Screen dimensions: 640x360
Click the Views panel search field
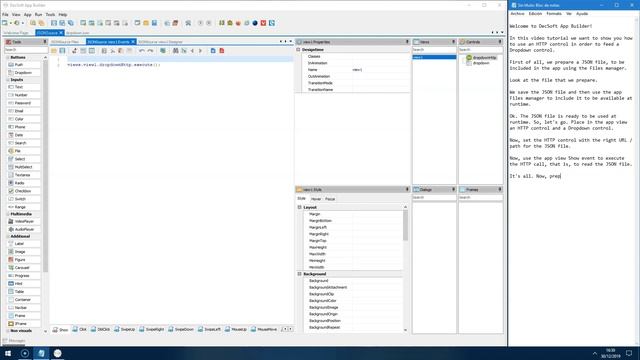coord(434,50)
